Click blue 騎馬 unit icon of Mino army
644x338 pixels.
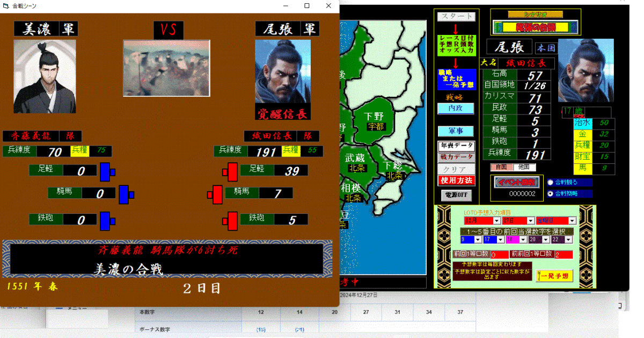click(x=126, y=195)
